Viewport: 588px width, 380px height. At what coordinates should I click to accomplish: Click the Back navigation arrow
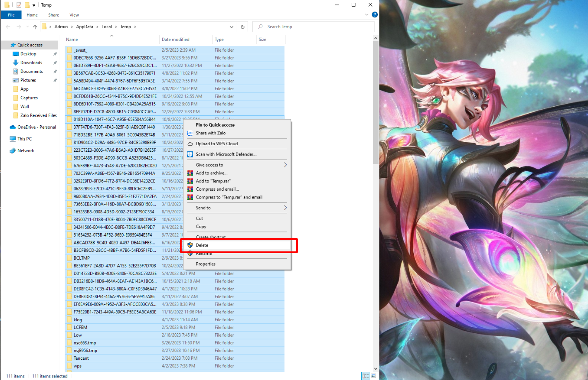8,26
